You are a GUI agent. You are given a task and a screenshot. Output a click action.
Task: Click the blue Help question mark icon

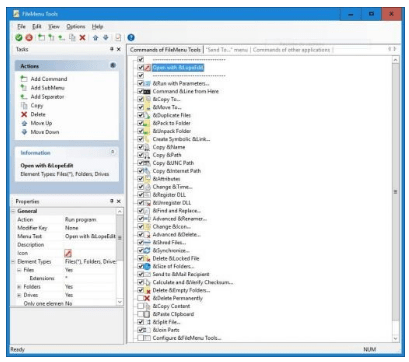pyautogui.click(x=131, y=38)
